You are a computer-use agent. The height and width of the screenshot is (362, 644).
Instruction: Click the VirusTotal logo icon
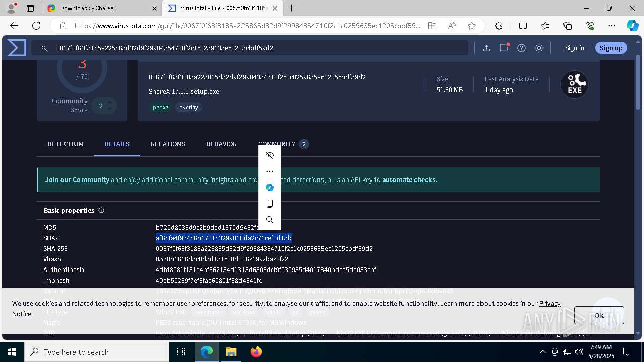[17, 48]
